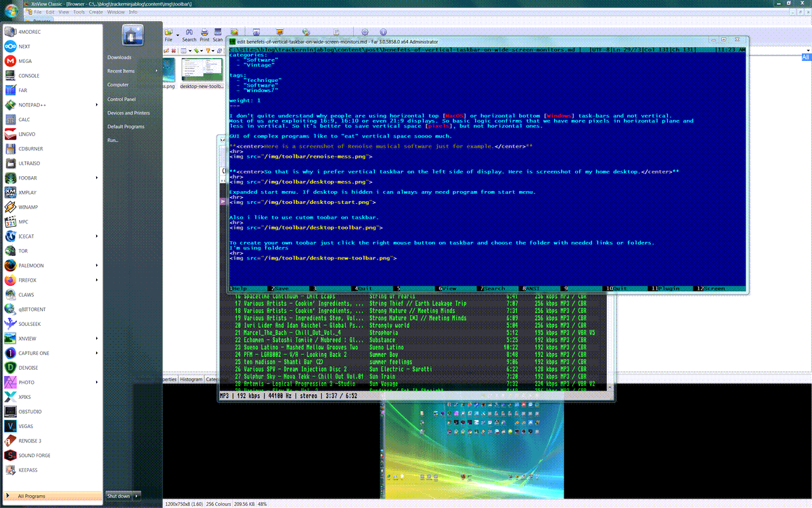Open the Edit menu in XnView
Viewport: 812px width, 508px height.
click(x=49, y=12)
